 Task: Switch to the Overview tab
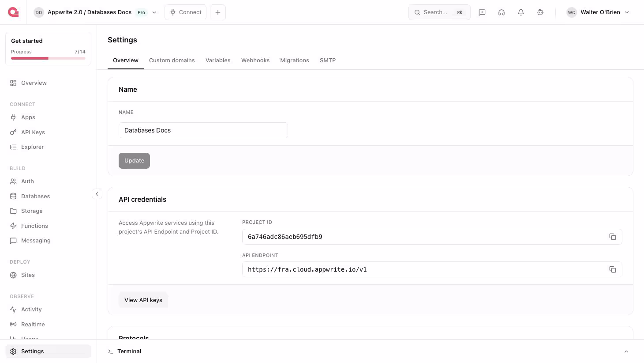click(x=126, y=60)
